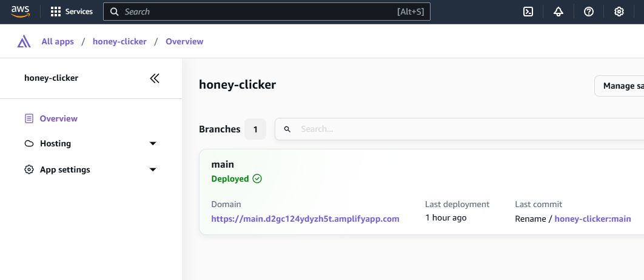Image resolution: width=644 pixels, height=280 pixels.
Task: Open the settings gear in top bar
Action: pos(619,12)
